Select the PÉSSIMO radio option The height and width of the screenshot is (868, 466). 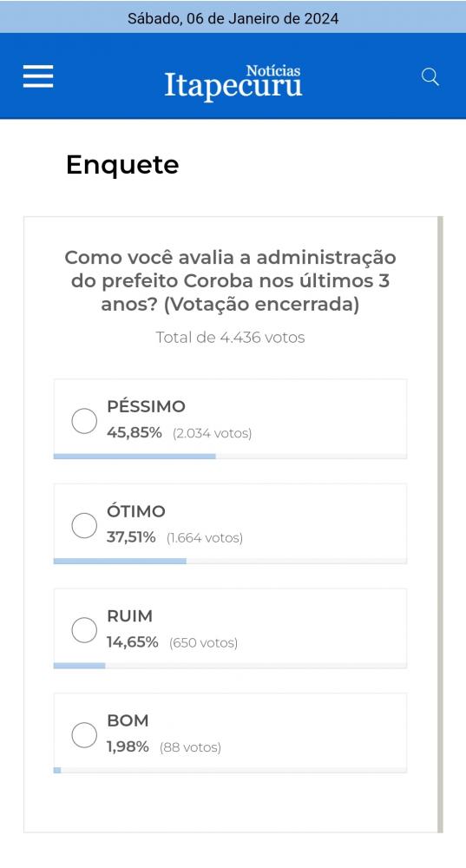pyautogui.click(x=84, y=421)
